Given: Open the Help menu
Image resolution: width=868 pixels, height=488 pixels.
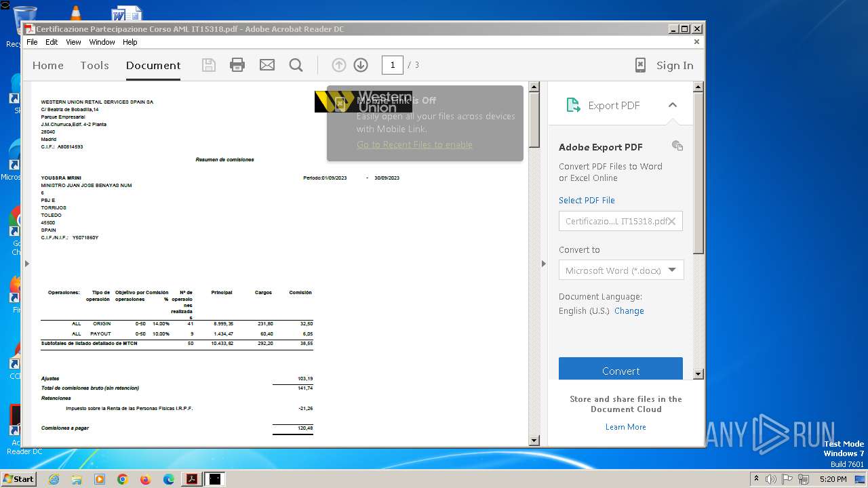Looking at the screenshot, I should click(x=130, y=42).
